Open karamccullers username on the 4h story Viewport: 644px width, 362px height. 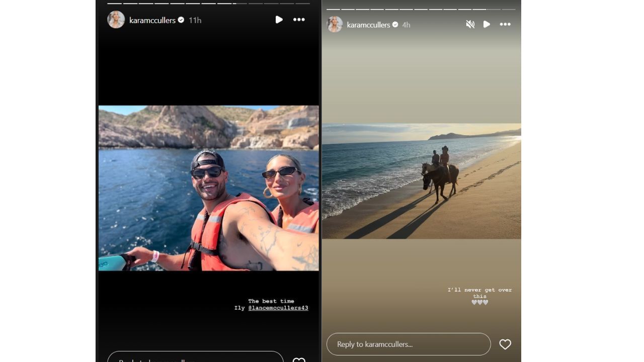click(368, 25)
